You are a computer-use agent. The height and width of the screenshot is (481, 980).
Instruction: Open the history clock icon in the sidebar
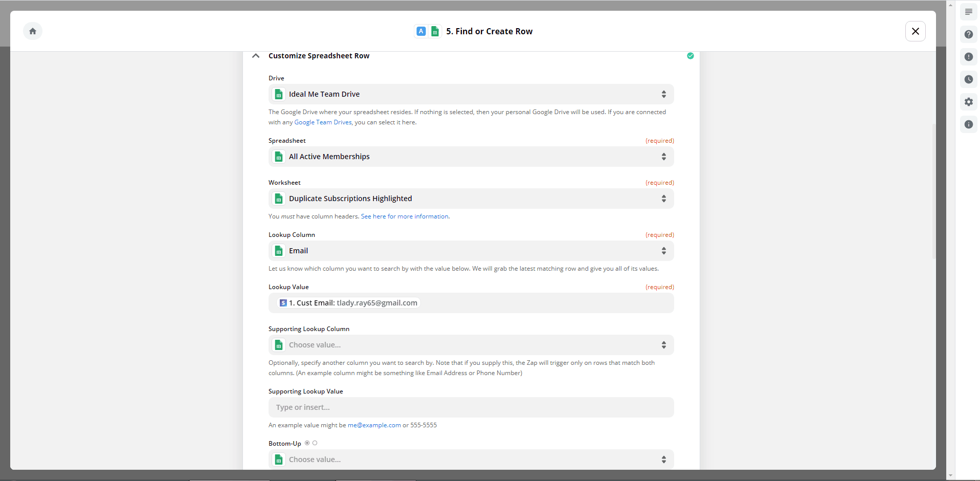click(968, 79)
